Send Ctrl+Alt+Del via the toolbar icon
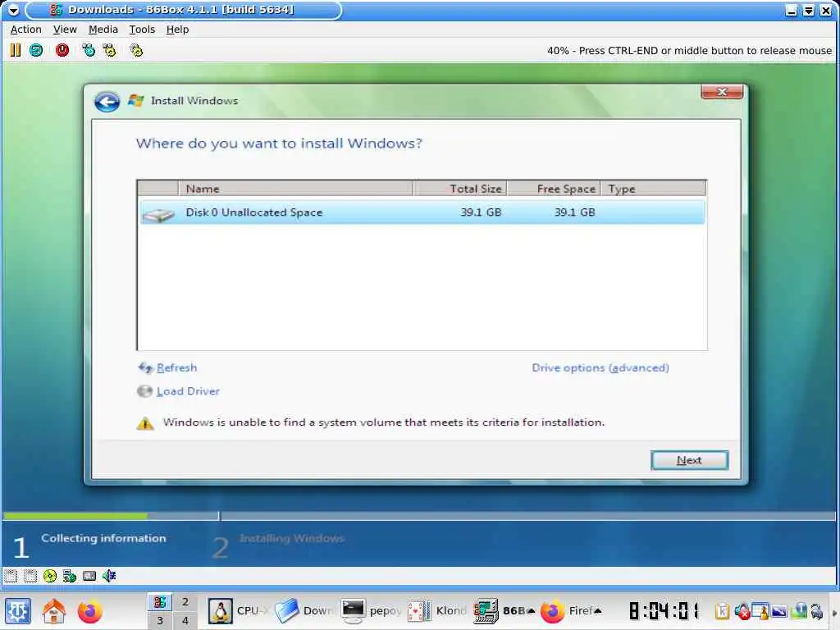 pyautogui.click(x=89, y=50)
